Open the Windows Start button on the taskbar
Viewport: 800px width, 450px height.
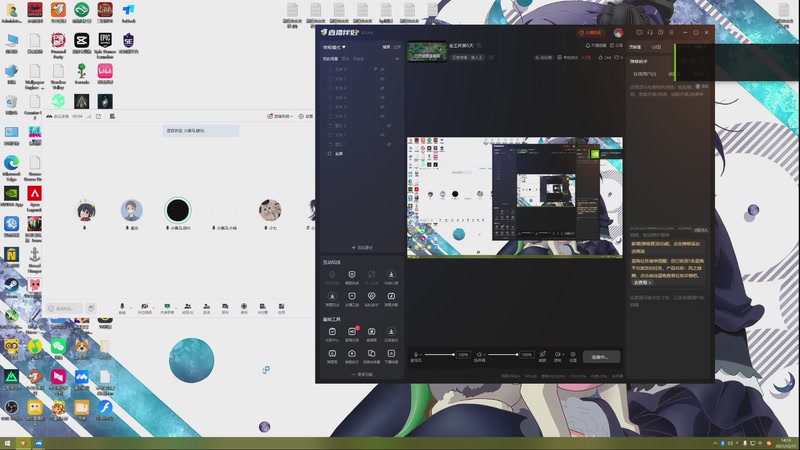coord(7,443)
